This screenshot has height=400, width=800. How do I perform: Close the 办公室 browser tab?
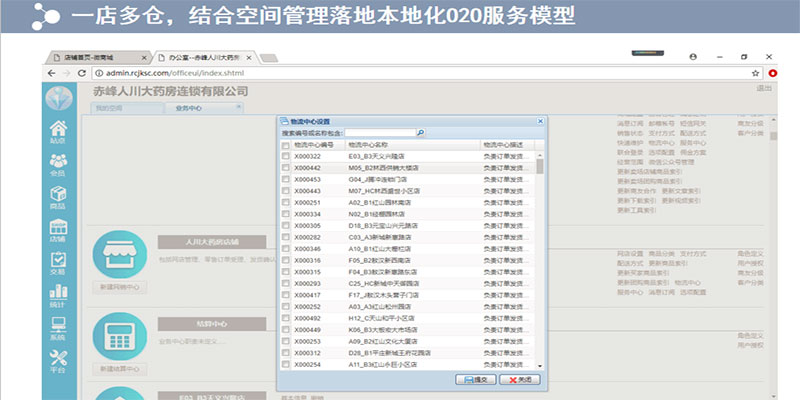coord(249,58)
